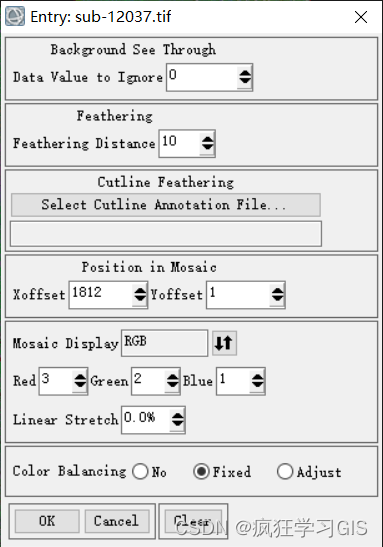
Task: Increase Data Value to Ignore with spinner arrow
Action: (245, 73)
